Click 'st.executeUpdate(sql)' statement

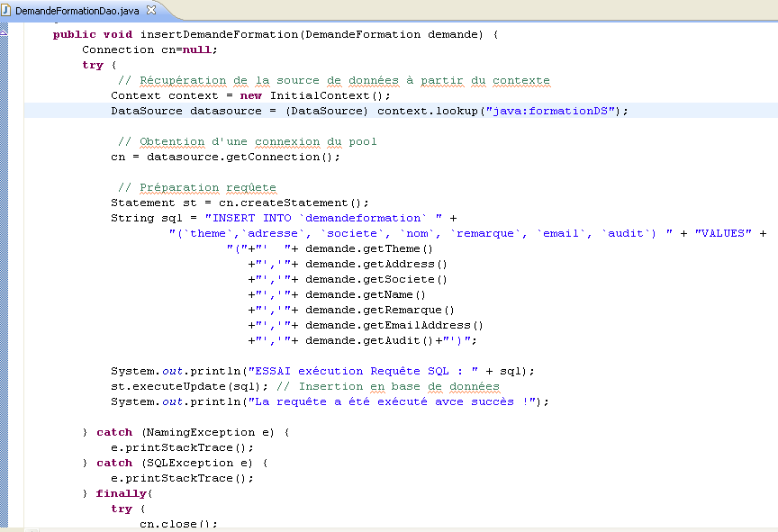pyautogui.click(x=189, y=387)
